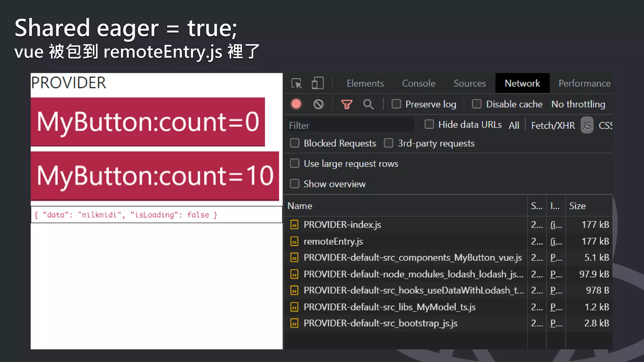
Task: Toggle the red filter funnel icon
Action: [347, 104]
